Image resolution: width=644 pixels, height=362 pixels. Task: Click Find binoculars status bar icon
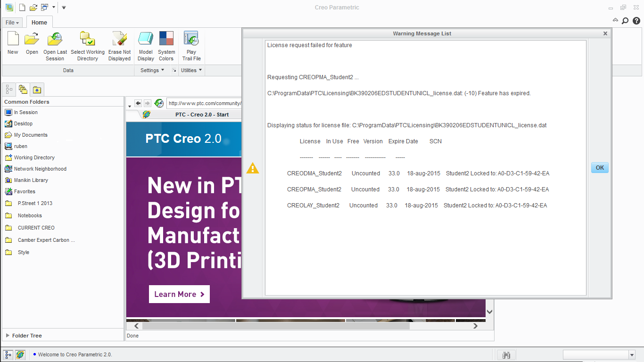click(x=507, y=355)
